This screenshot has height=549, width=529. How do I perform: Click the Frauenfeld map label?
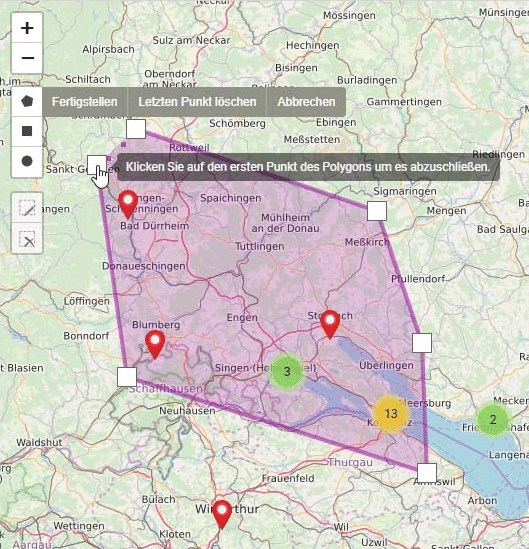click(x=288, y=478)
